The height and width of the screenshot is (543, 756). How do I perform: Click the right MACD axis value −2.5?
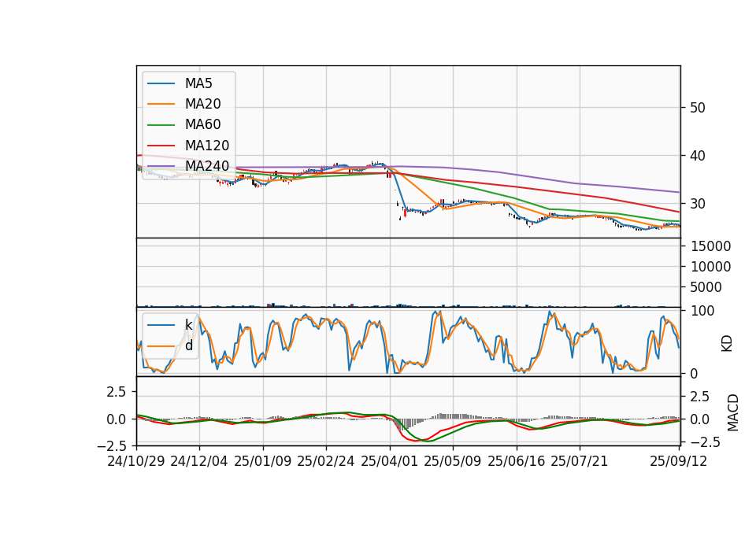(x=706, y=442)
